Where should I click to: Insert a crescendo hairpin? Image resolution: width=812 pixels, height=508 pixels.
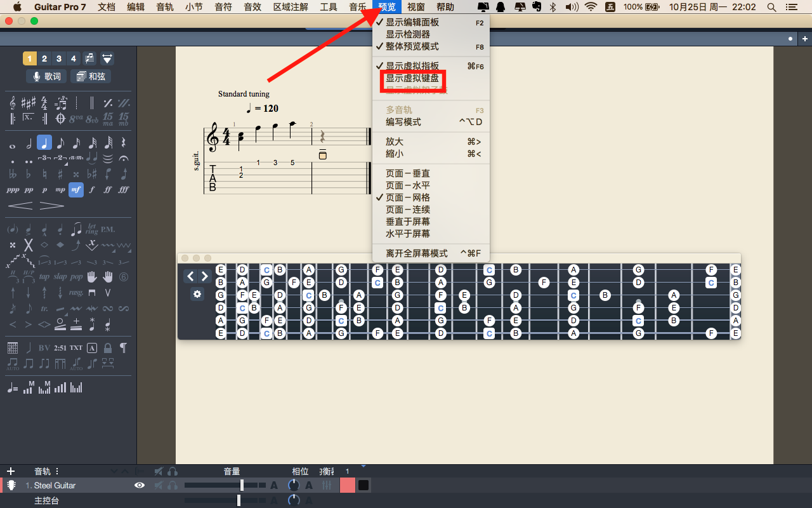point(20,206)
